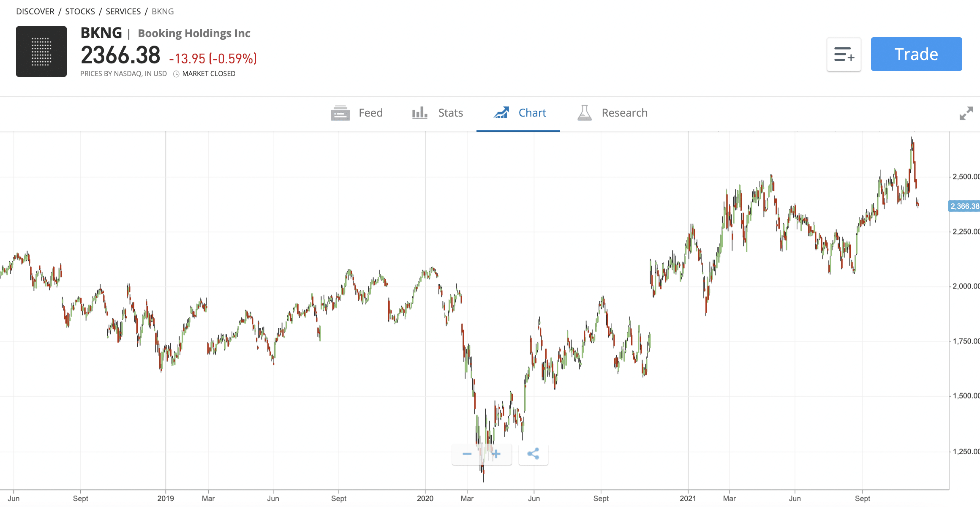980x507 pixels.
Task: Click the BKNG breadcrumb text
Action: (x=163, y=11)
